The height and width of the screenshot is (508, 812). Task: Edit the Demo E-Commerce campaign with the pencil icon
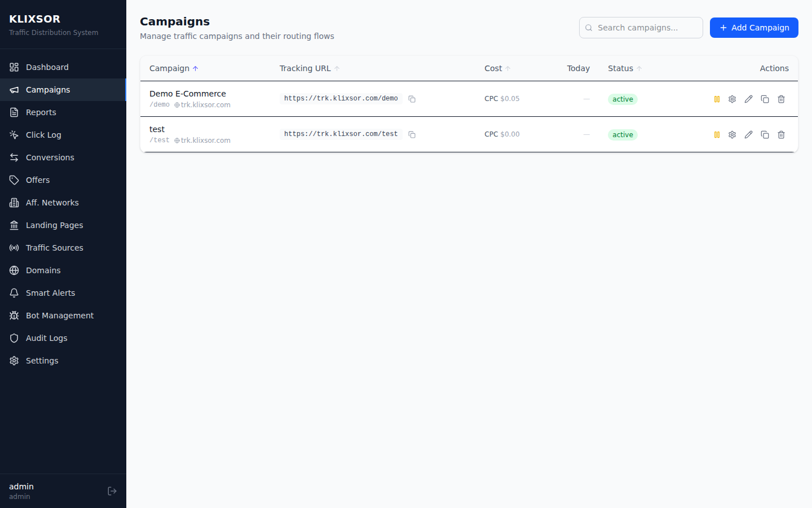748,99
